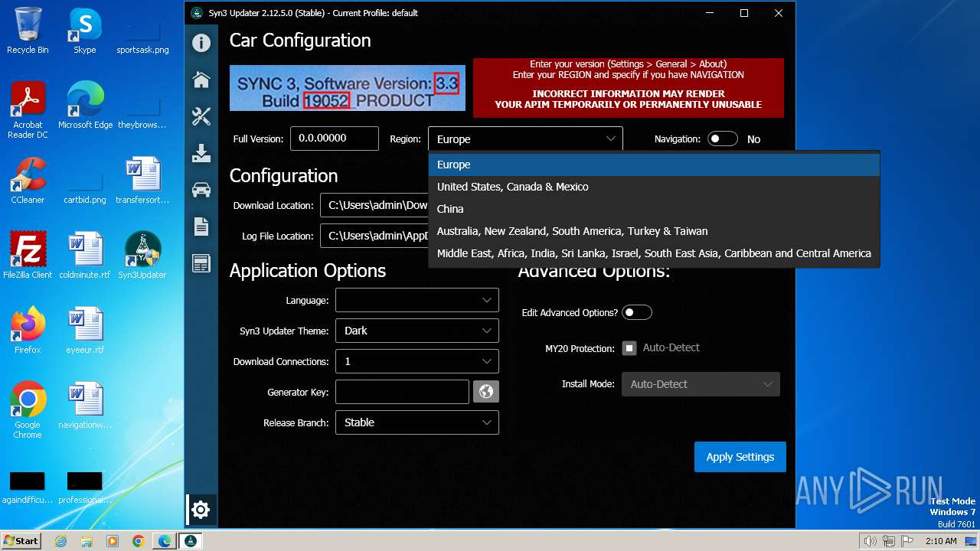Open FileZilla Client desktop shortcut
Screen dimensions: 980x551
pos(28,256)
